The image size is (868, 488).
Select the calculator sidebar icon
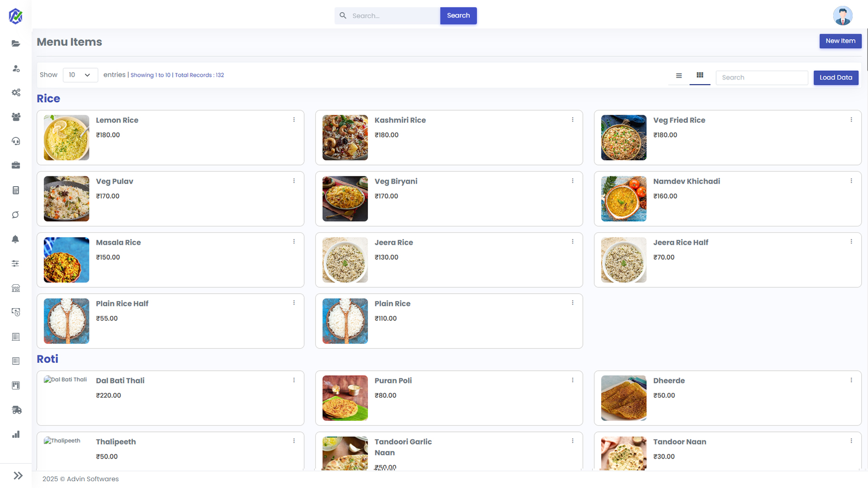[x=16, y=190]
